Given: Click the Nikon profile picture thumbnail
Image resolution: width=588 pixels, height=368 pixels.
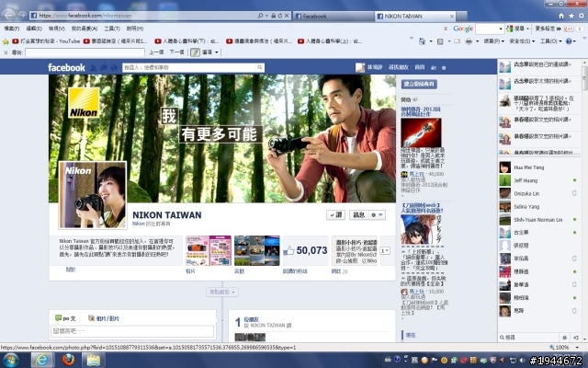Looking at the screenshot, I should click(93, 195).
